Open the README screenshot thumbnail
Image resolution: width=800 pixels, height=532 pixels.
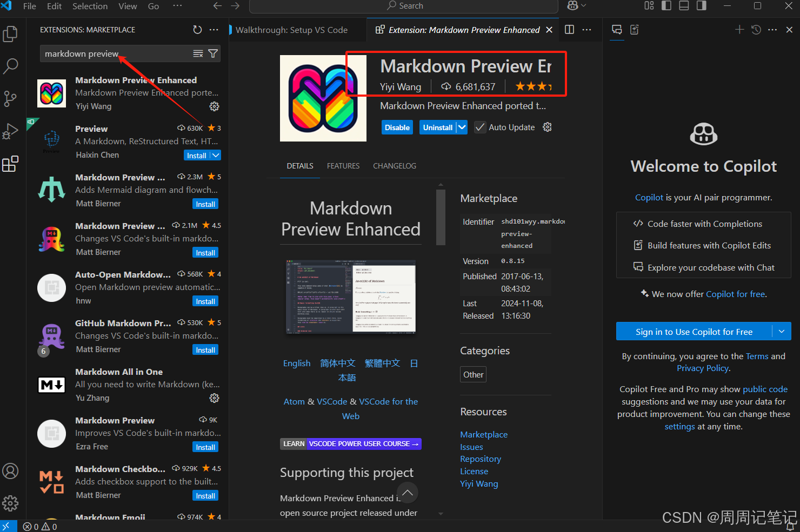click(x=351, y=296)
